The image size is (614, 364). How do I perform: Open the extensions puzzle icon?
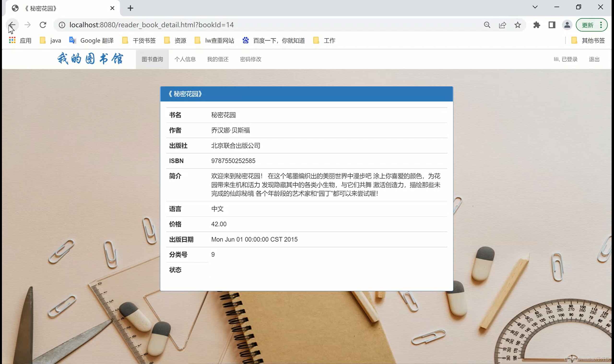pos(537,25)
